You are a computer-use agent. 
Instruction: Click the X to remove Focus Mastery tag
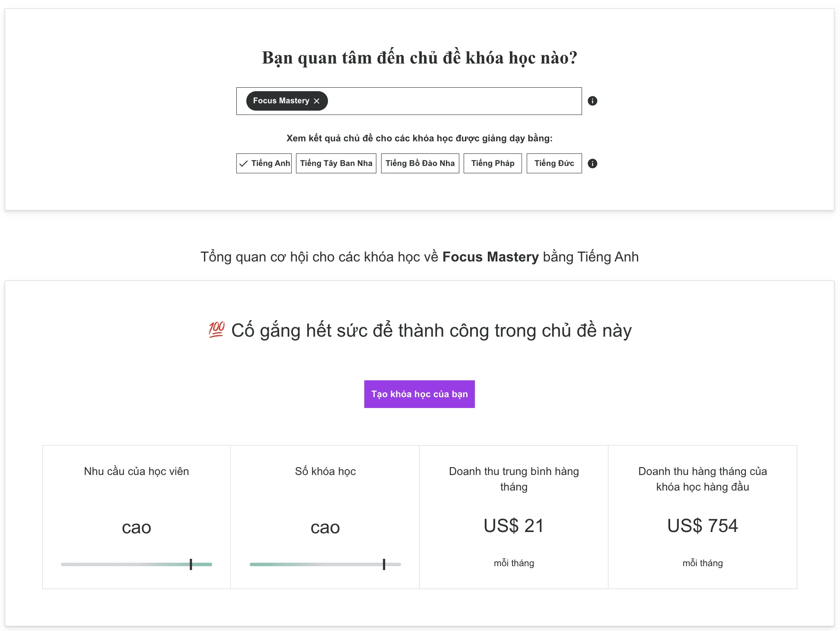click(x=317, y=101)
